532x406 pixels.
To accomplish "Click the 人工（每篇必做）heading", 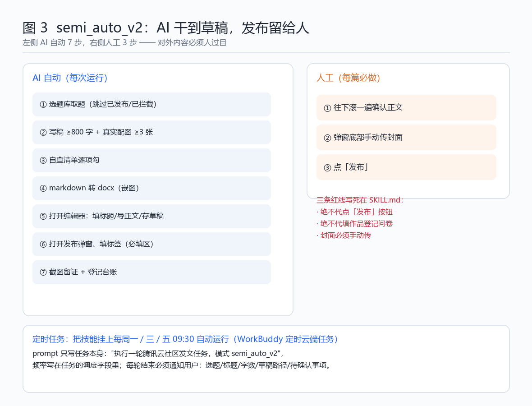I will (349, 78).
